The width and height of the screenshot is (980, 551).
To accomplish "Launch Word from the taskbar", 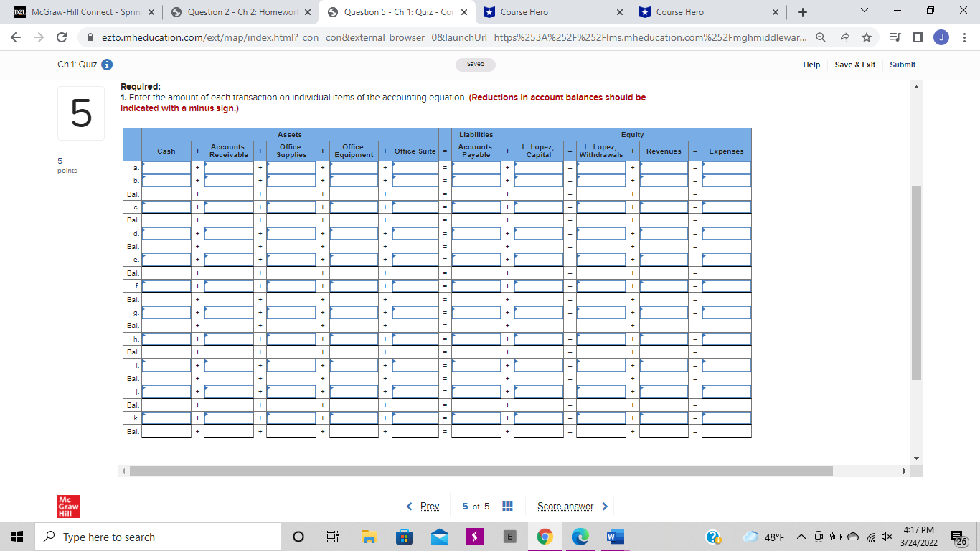I will click(x=616, y=537).
